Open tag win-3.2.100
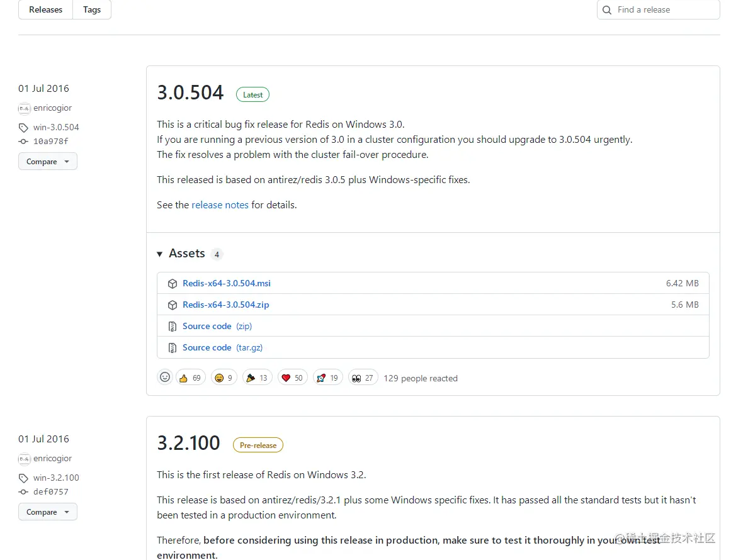This screenshot has width=731, height=560. pos(56,478)
